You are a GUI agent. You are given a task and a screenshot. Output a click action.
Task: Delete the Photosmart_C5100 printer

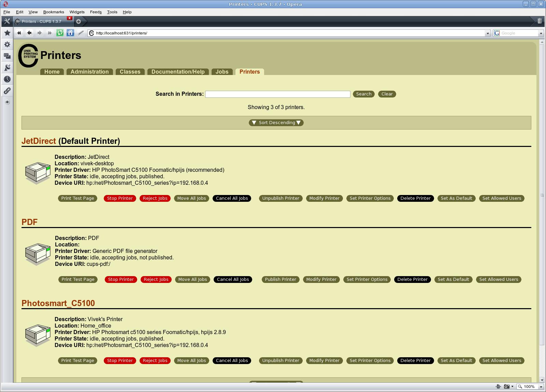(416, 361)
